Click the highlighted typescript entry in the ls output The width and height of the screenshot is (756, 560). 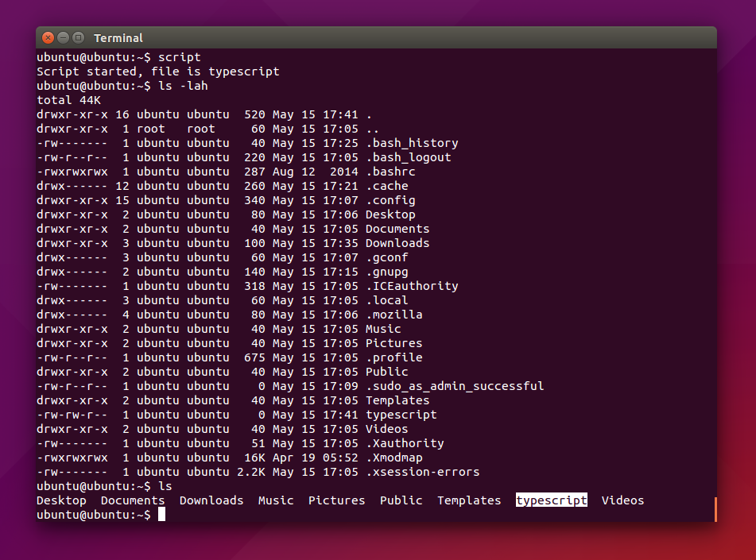coord(551,500)
